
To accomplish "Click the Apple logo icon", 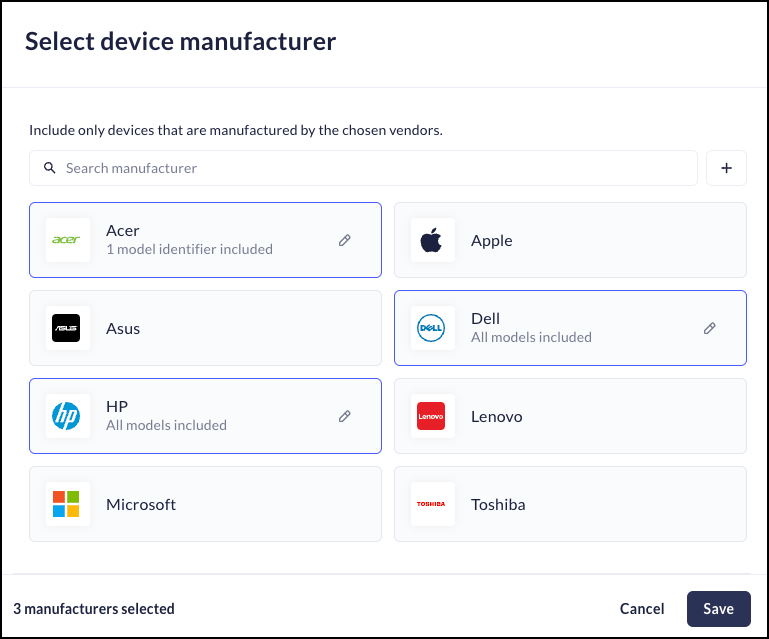I will (431, 240).
